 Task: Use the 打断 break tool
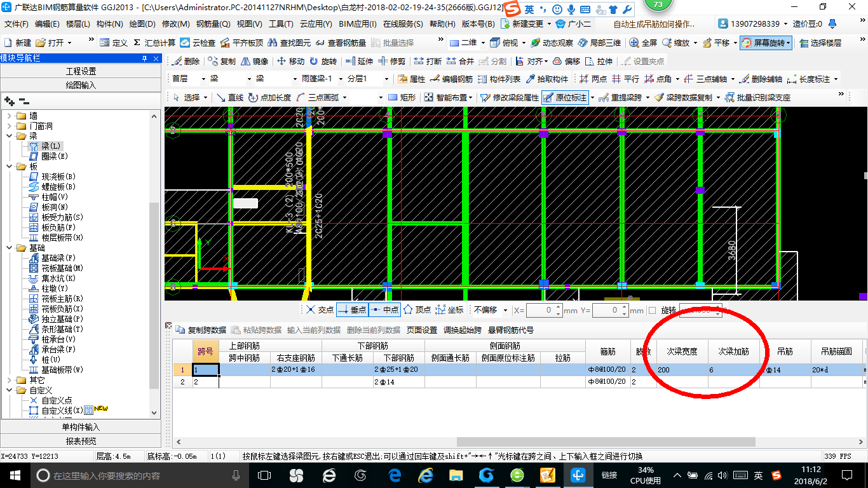(x=428, y=62)
